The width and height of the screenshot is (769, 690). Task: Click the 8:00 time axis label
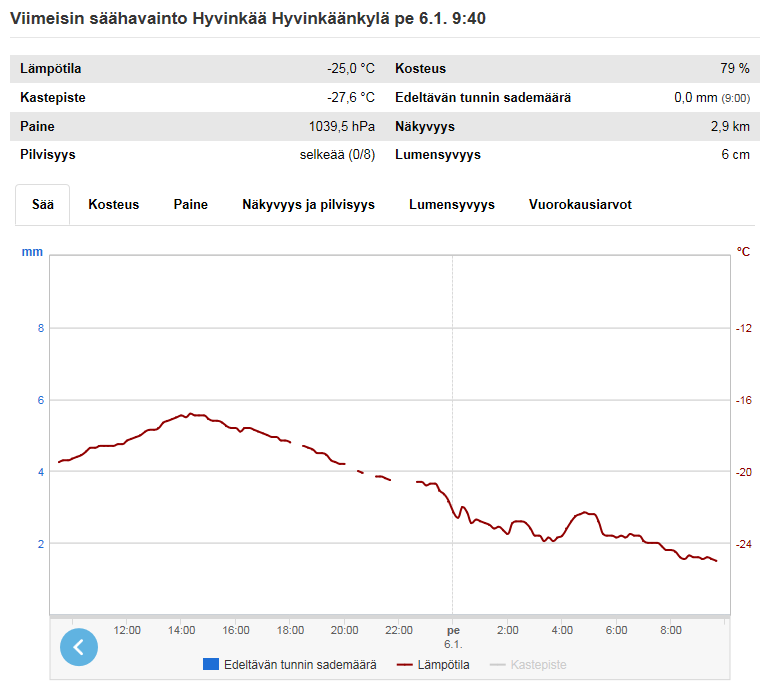point(671,630)
